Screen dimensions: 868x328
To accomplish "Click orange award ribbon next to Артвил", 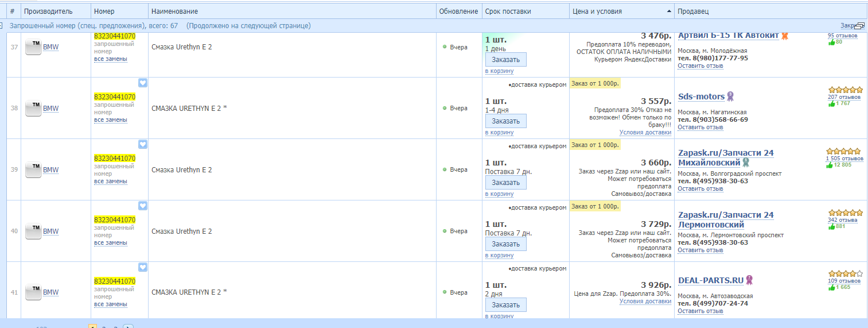I will tap(785, 36).
